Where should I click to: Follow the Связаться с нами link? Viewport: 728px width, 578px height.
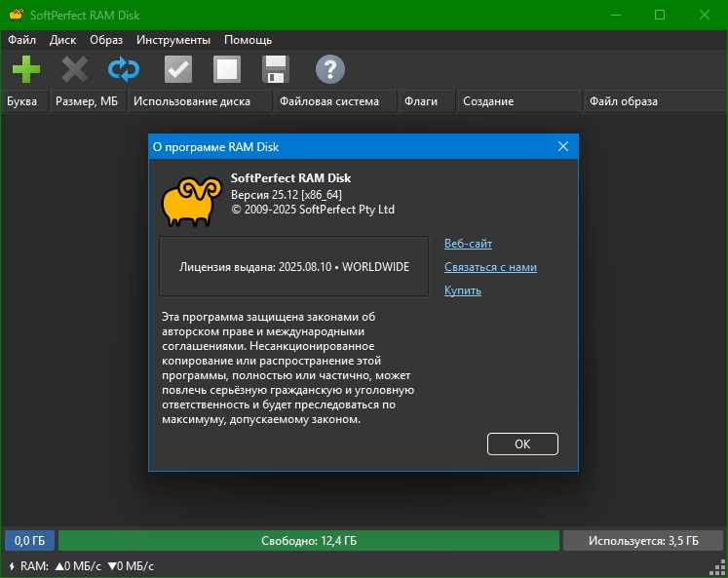[490, 267]
